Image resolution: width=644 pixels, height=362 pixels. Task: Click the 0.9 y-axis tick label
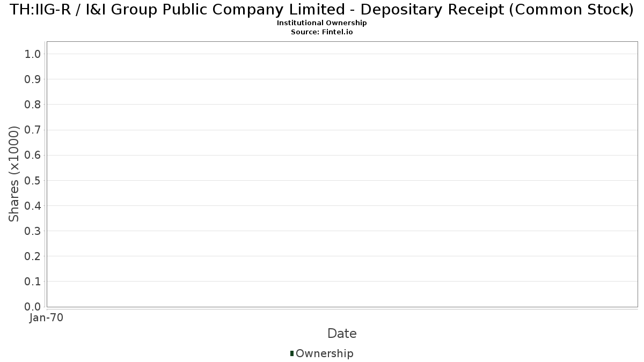click(x=33, y=79)
